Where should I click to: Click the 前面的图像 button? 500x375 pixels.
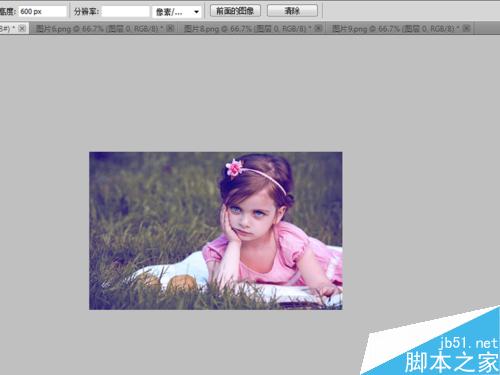(235, 11)
